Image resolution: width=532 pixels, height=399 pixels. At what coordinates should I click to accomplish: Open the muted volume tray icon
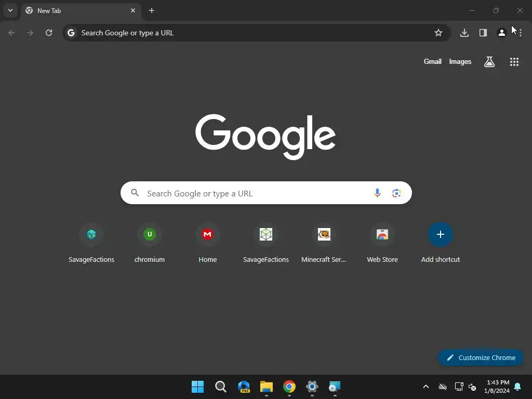pos(472,387)
